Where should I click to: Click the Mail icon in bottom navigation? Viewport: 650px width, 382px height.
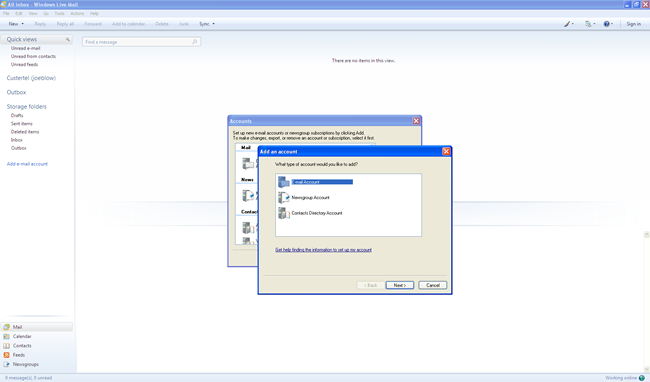(x=7, y=327)
